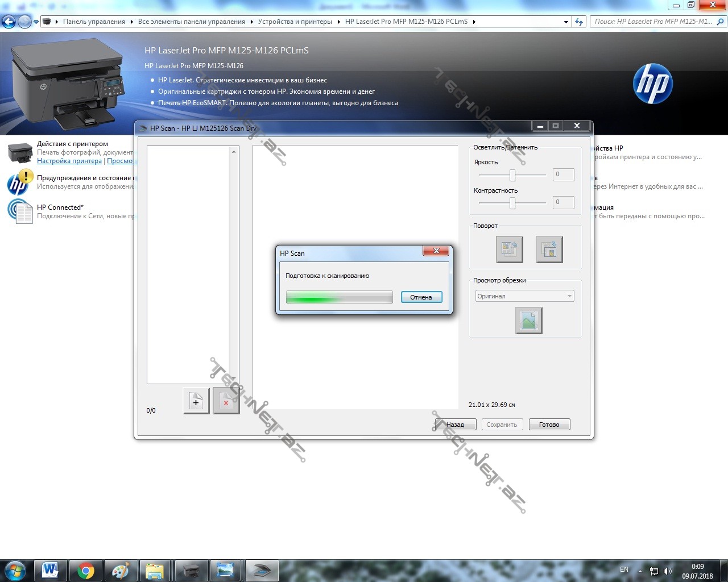
Task: Click the rotate left icon in Поворот
Action: [509, 250]
